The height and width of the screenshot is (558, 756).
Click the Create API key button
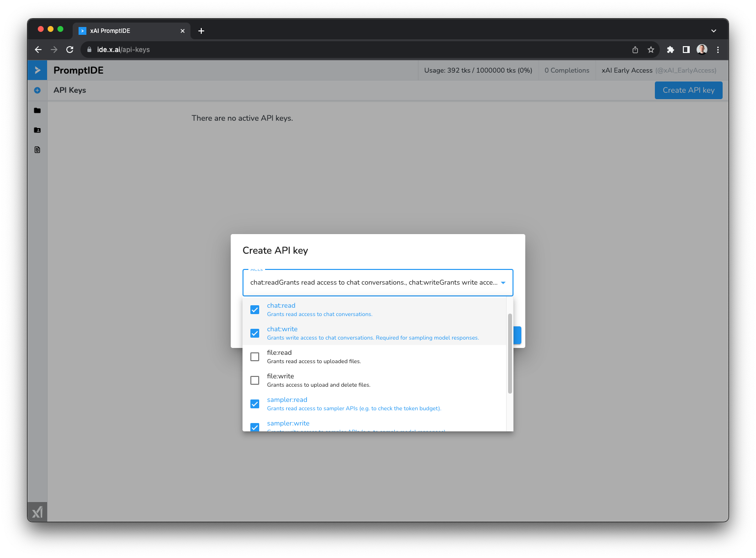[x=688, y=90]
